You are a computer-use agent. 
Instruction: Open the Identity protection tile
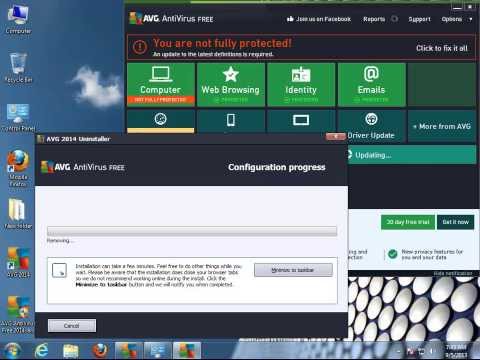tap(301, 85)
